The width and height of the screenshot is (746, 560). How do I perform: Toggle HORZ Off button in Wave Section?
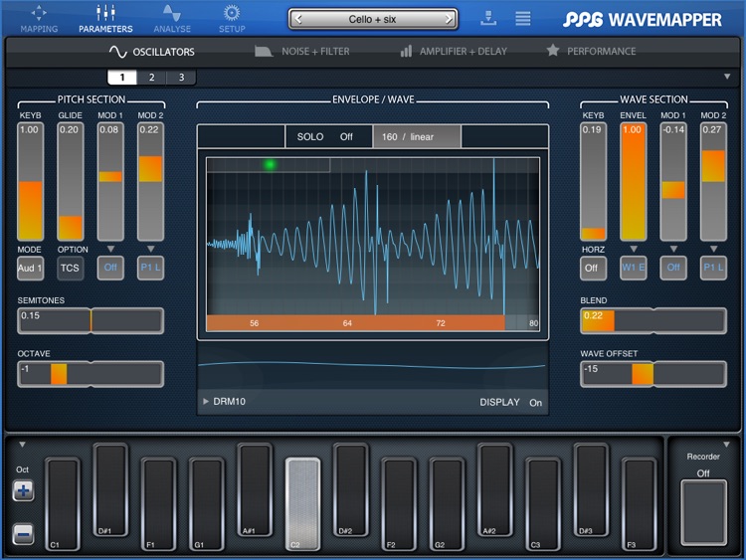pos(593,268)
